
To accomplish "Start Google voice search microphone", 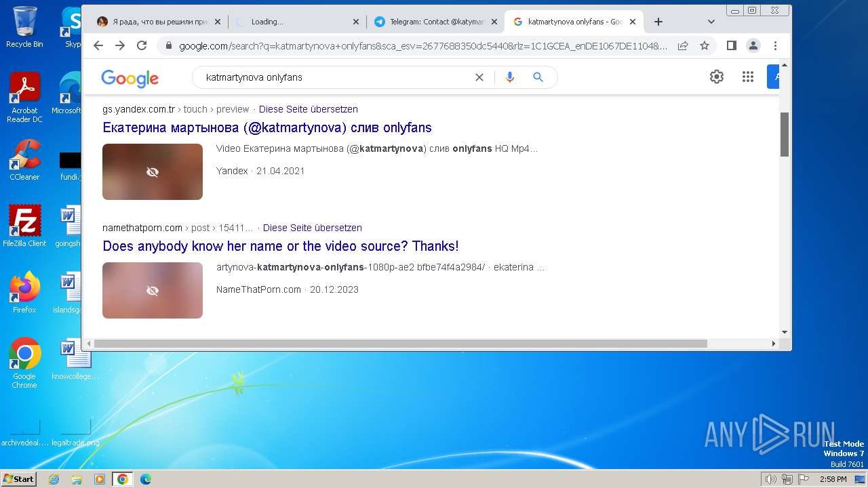I will pyautogui.click(x=510, y=77).
